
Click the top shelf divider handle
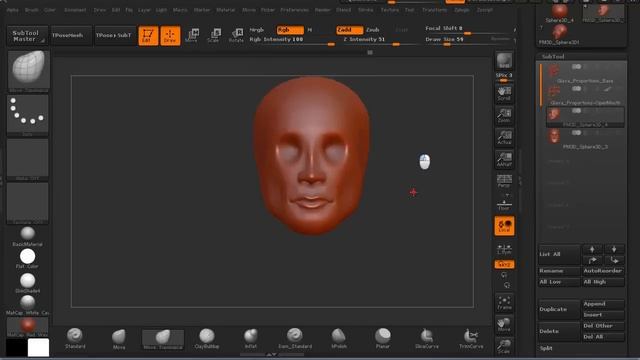click(370, 52)
